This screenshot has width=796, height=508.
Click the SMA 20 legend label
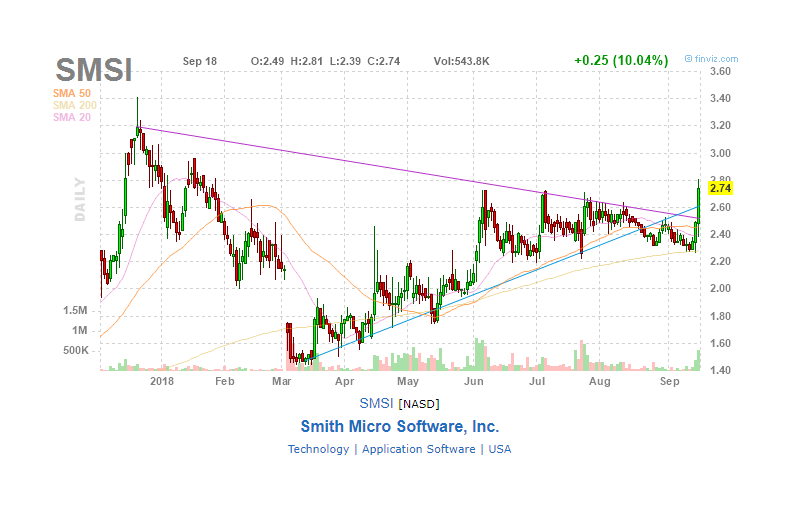pyautogui.click(x=72, y=117)
